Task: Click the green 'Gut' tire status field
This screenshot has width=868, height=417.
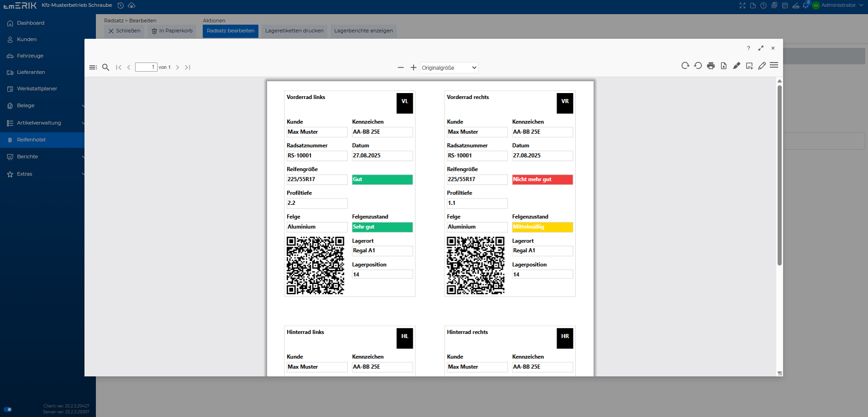Action: [382, 180]
